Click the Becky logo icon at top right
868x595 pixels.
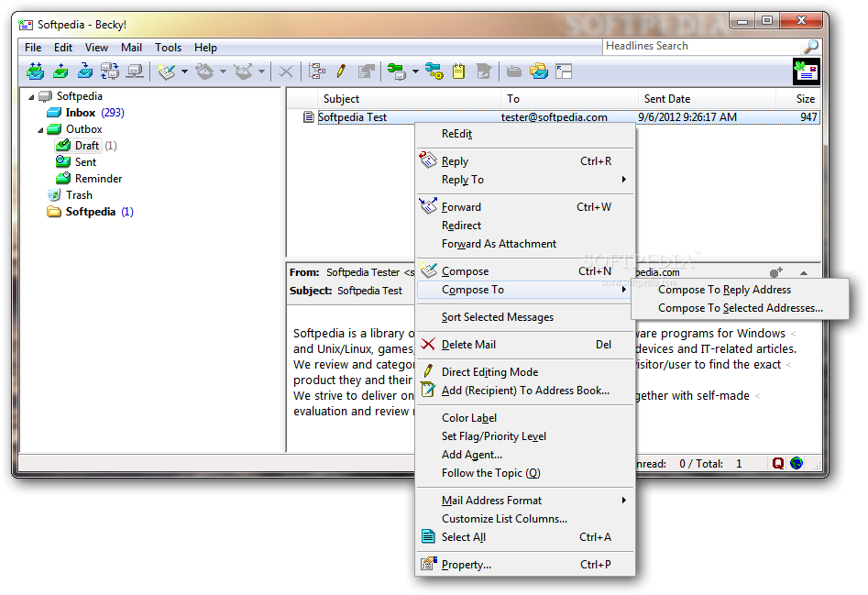pyautogui.click(x=806, y=72)
